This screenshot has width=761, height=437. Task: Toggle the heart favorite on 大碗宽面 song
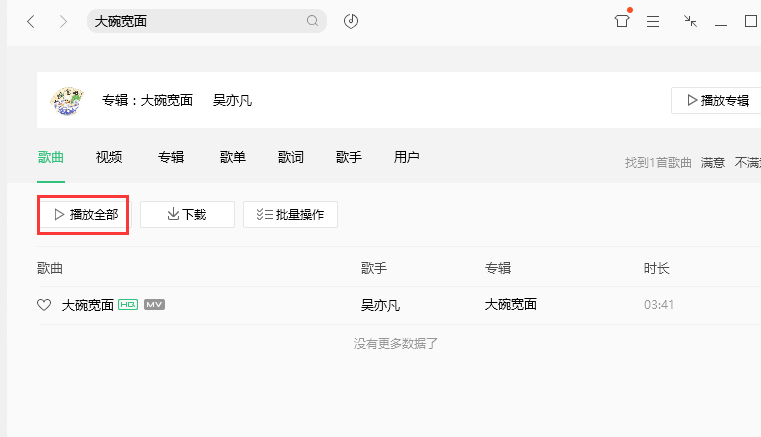pos(44,305)
